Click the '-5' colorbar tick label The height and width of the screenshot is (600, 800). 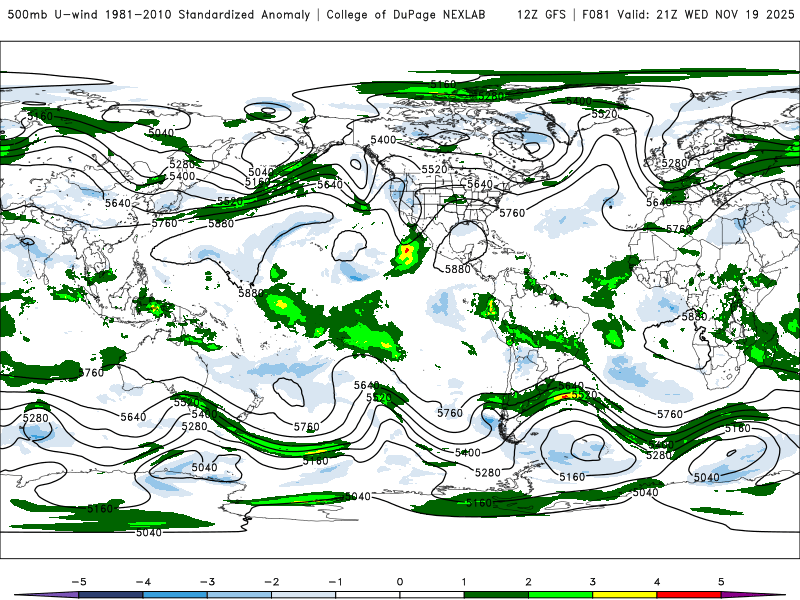click(79, 582)
